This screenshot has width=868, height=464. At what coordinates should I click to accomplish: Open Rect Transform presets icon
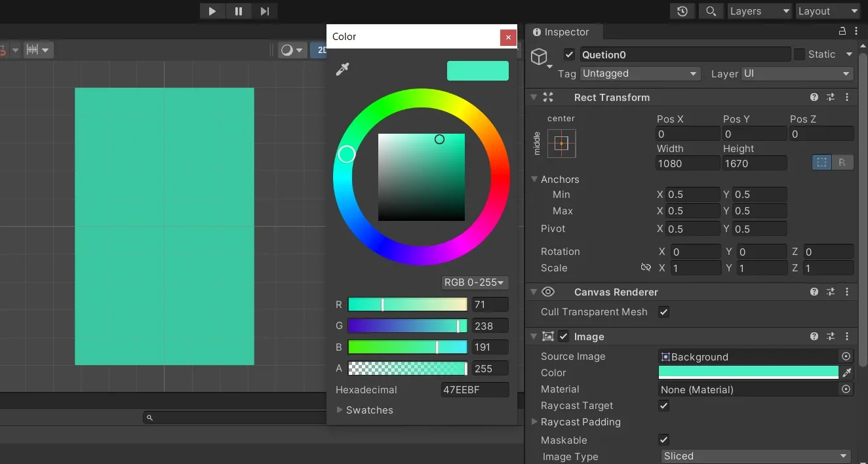coord(831,97)
